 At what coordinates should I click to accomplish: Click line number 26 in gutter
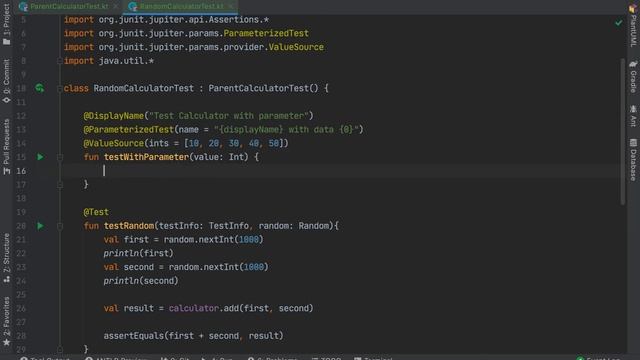21,308
